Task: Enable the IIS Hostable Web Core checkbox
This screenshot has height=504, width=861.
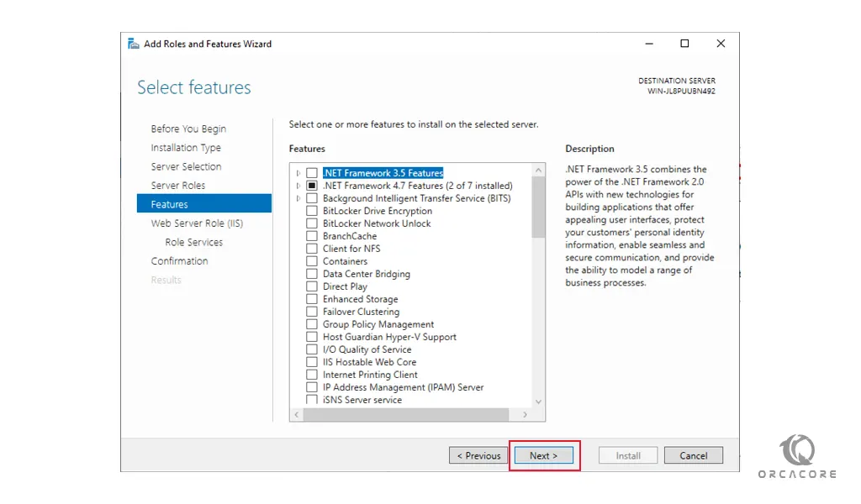Action: click(311, 362)
